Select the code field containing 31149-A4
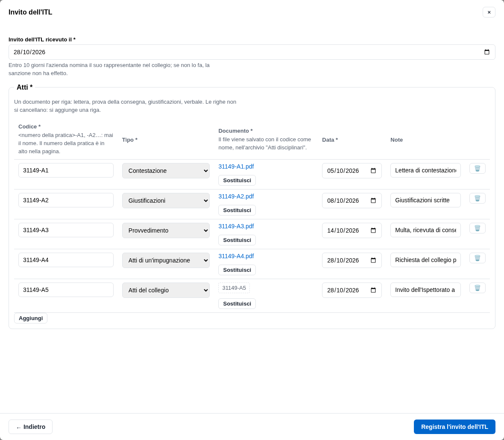The height and width of the screenshot is (440, 504). (66, 260)
